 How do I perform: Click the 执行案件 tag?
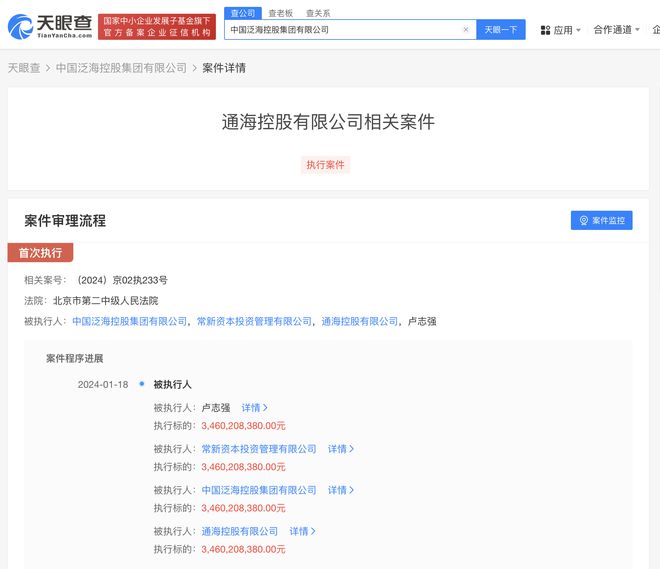pos(325,165)
